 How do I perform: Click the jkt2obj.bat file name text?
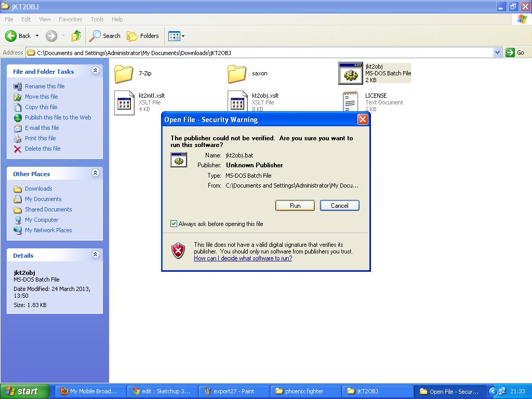239,155
